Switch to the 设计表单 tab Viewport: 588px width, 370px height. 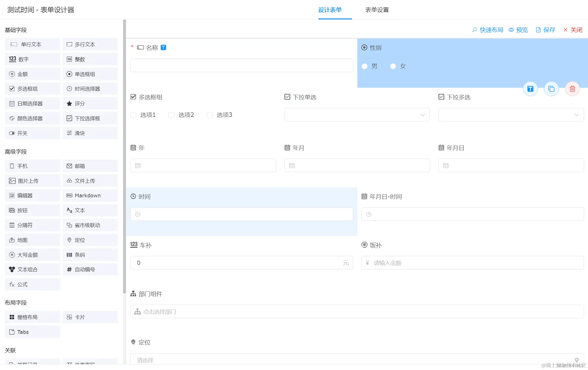tap(330, 10)
